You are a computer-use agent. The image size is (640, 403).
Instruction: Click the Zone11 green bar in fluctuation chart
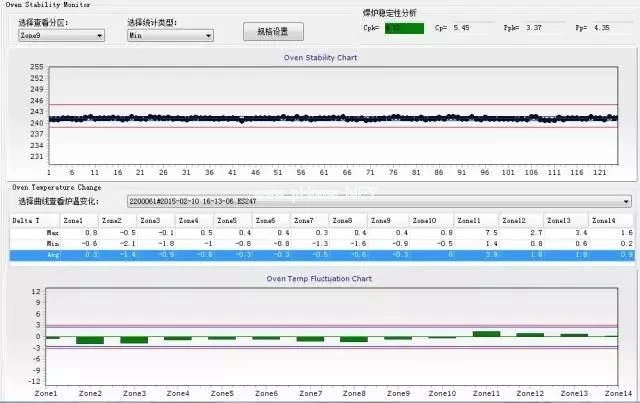487,334
